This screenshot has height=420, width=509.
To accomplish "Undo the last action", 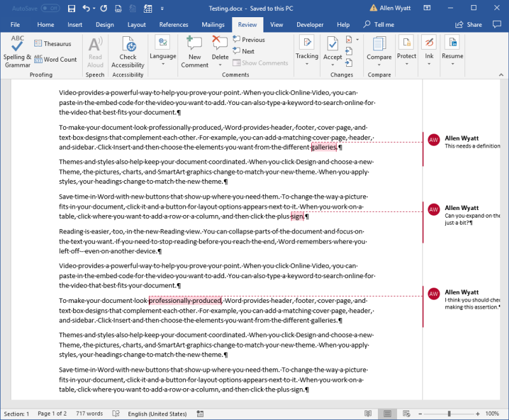I will click(x=86, y=8).
